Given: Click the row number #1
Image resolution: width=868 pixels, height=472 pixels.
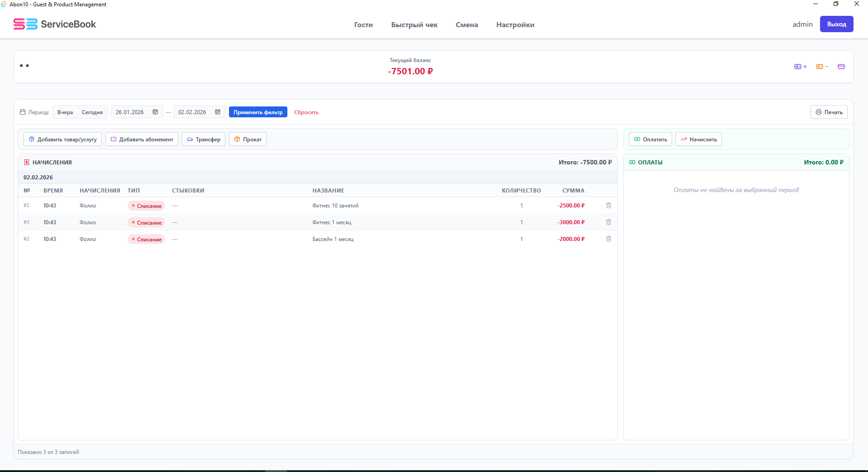Looking at the screenshot, I should (x=26, y=206).
